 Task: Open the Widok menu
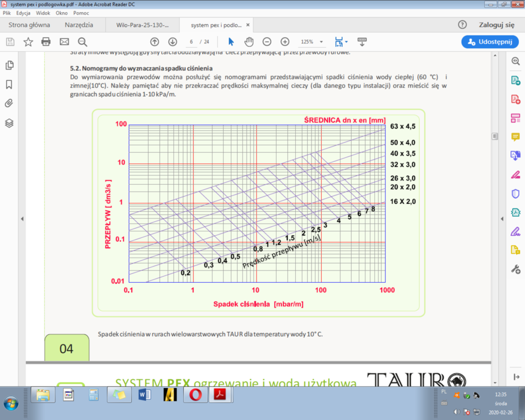43,13
